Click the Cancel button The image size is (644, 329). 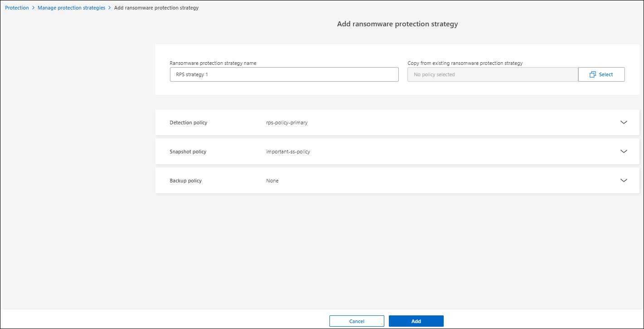357,321
